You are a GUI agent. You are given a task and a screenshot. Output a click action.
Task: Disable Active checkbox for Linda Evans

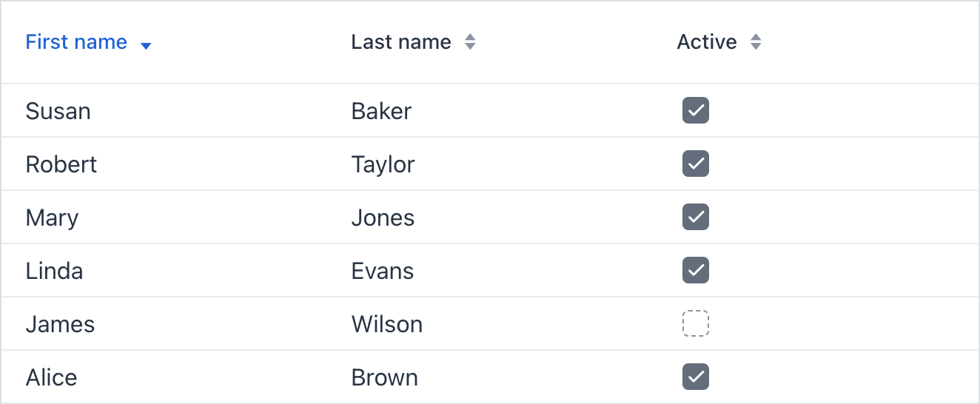coord(696,271)
